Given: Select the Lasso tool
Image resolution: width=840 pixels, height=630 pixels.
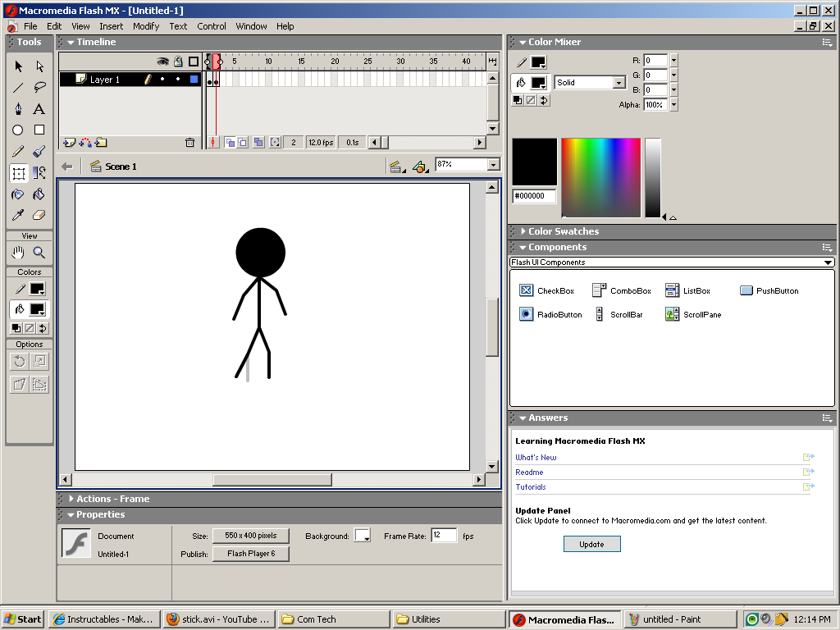Looking at the screenshot, I should (39, 86).
